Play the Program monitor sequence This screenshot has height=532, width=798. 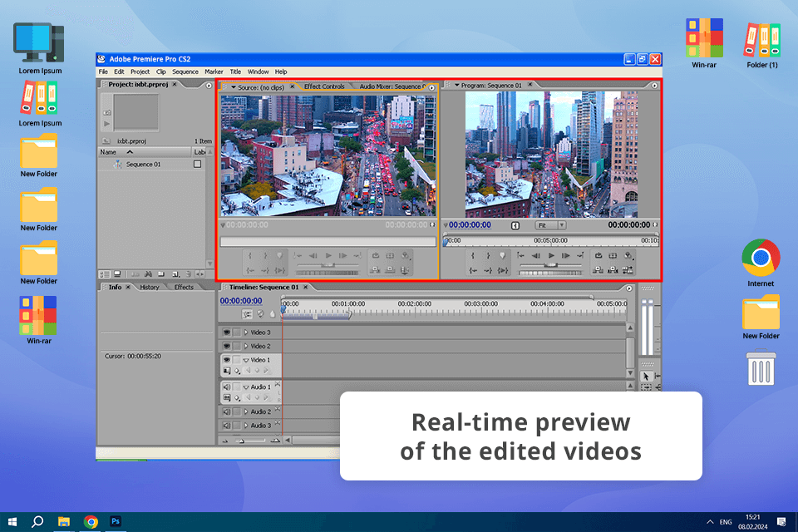[551, 255]
